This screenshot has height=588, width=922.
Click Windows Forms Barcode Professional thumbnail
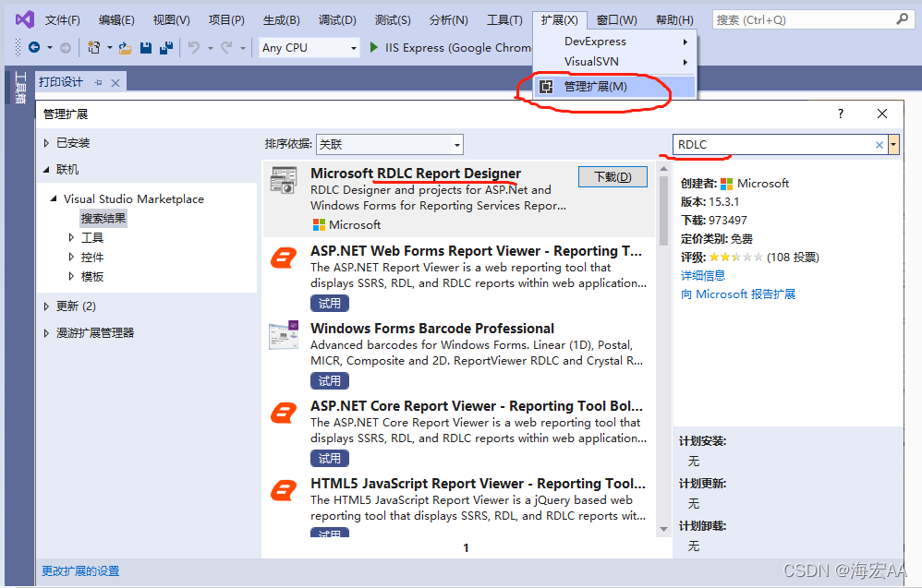coord(284,335)
